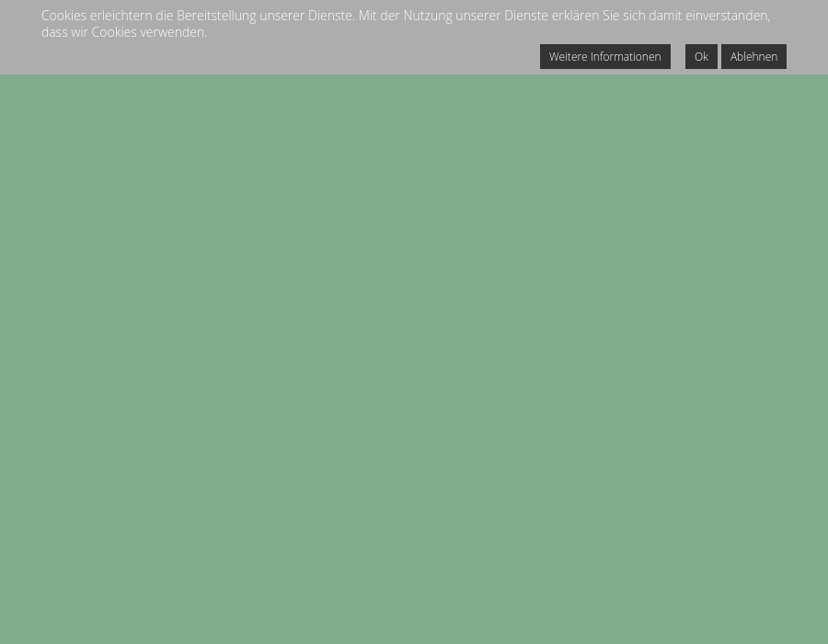Confirm cookie usage with 'Ok'

(701, 56)
